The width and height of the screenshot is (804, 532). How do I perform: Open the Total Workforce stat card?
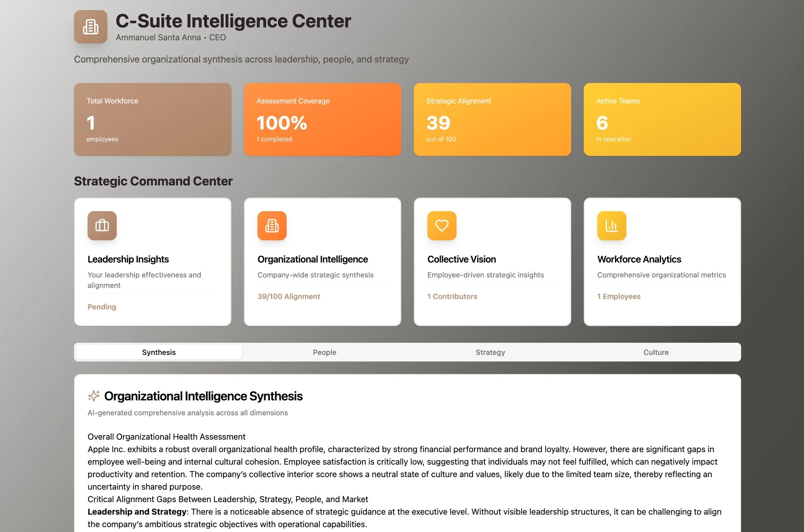[153, 119]
